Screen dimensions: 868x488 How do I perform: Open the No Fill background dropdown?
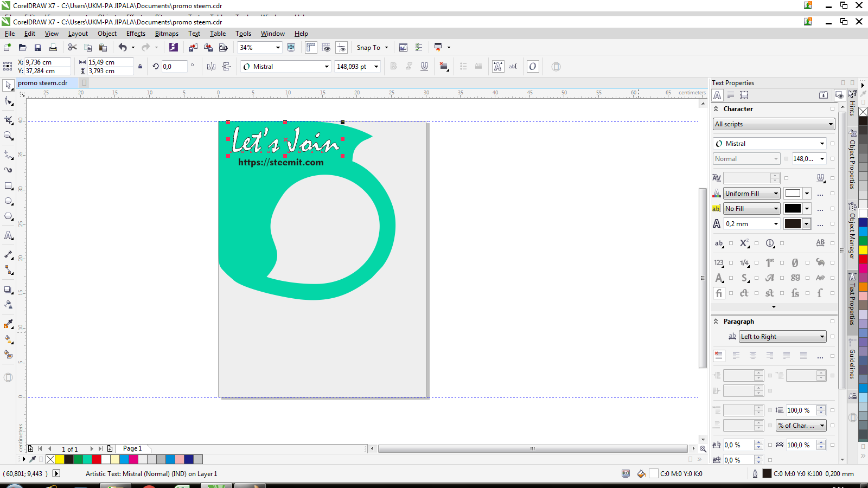(x=751, y=209)
